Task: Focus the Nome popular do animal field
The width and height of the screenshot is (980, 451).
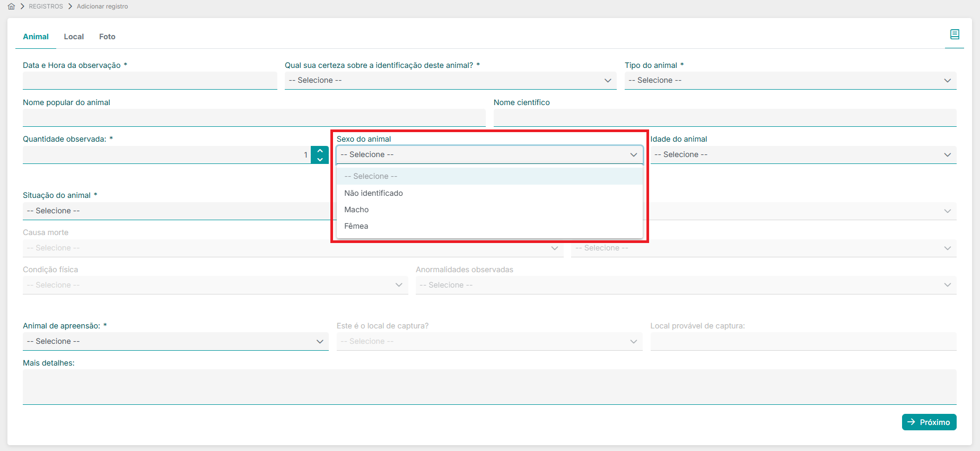Action: click(x=253, y=118)
